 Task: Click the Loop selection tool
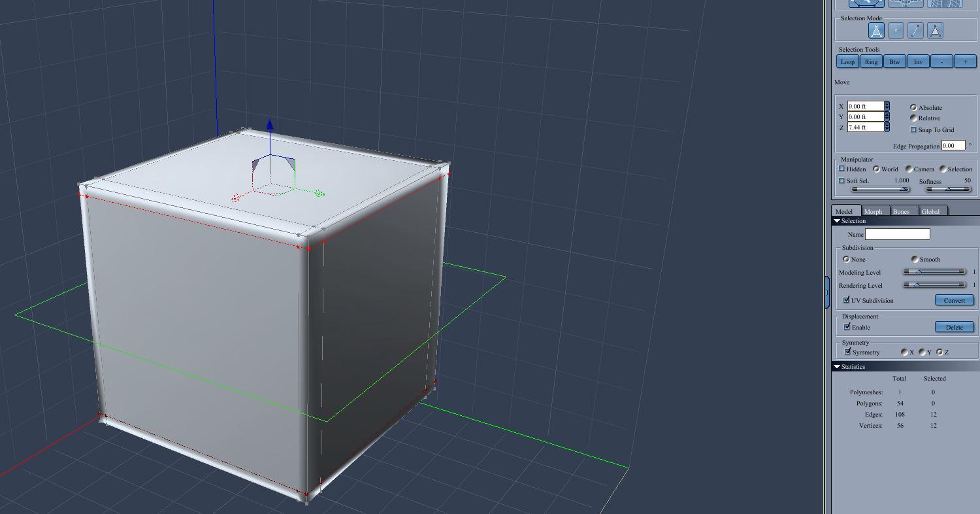point(847,62)
